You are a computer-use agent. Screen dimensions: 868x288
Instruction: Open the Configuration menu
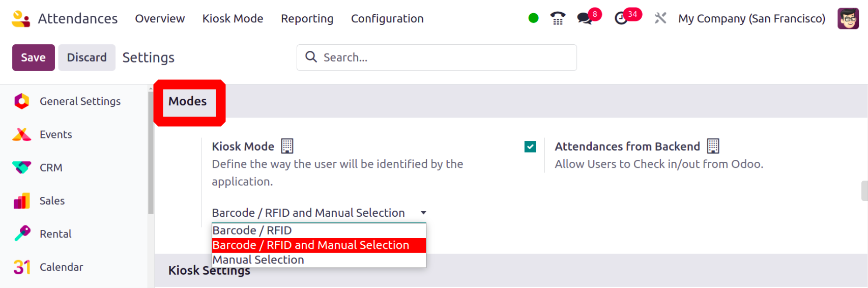387,18
